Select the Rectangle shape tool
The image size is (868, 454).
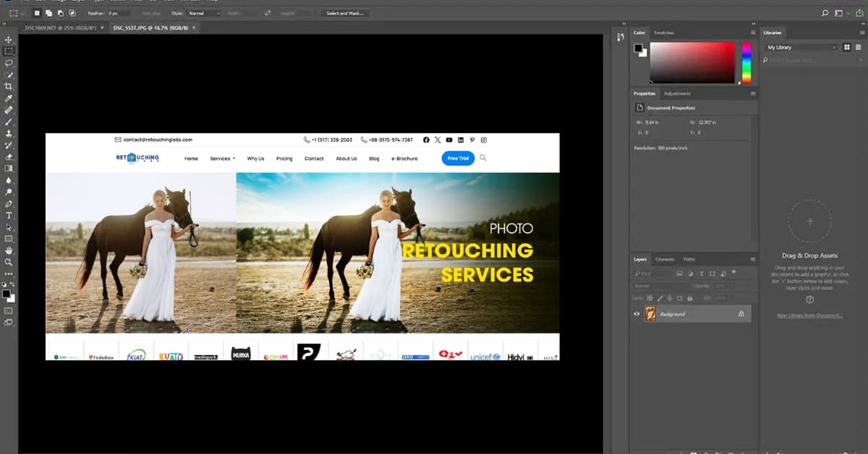9,239
